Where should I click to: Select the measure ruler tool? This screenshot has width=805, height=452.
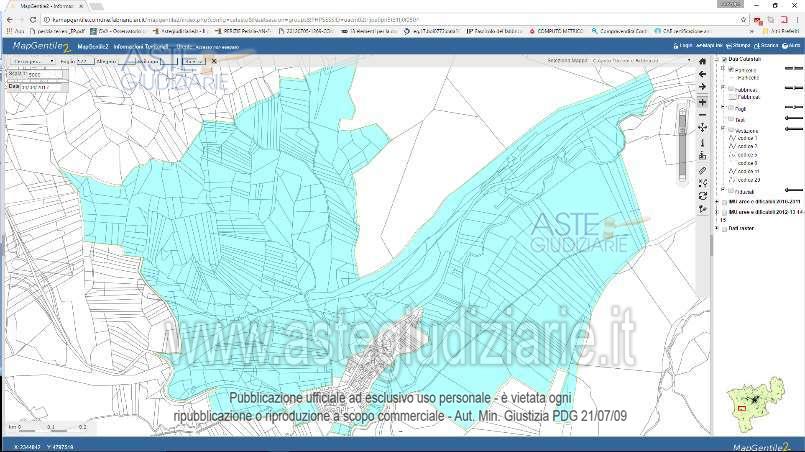click(703, 170)
